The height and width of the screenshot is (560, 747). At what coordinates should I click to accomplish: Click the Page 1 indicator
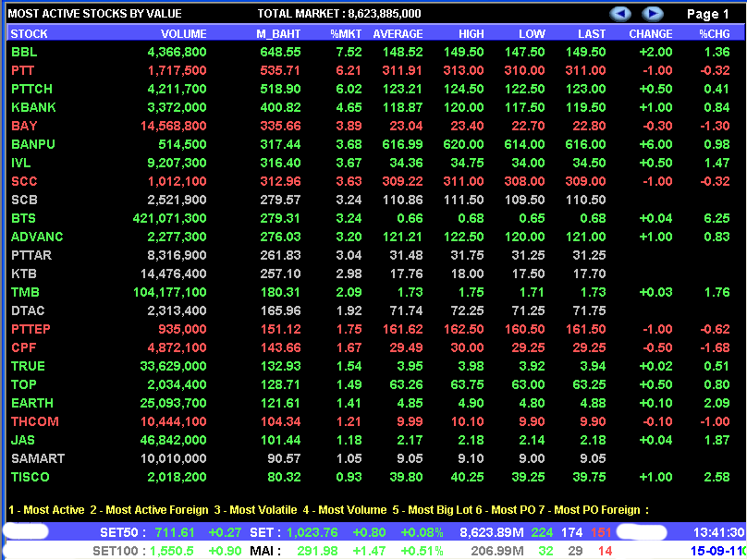coord(708,14)
